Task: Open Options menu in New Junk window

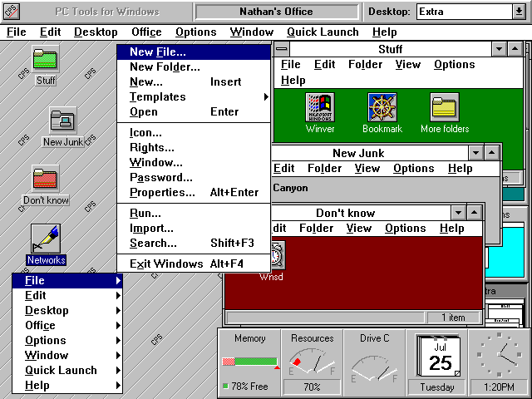Action: (414, 168)
